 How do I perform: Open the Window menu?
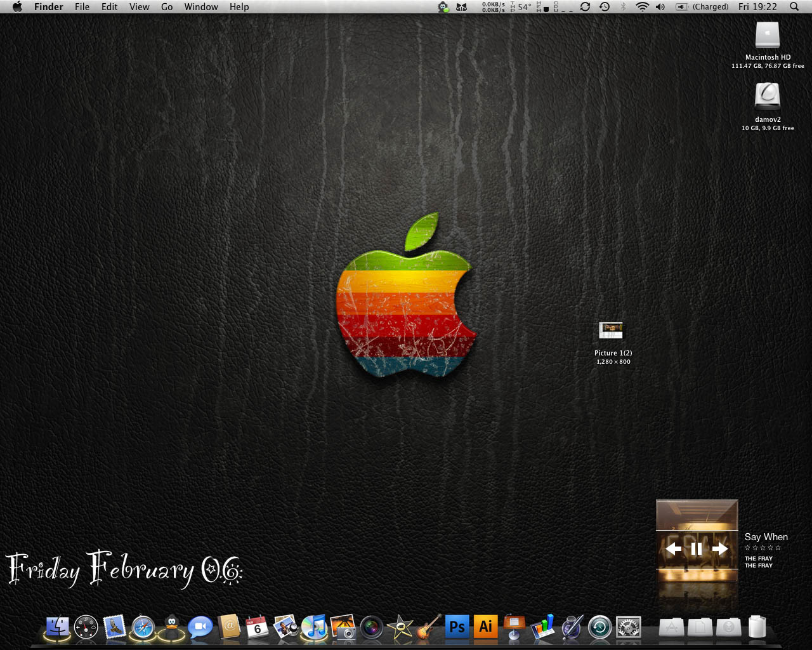pyautogui.click(x=201, y=7)
